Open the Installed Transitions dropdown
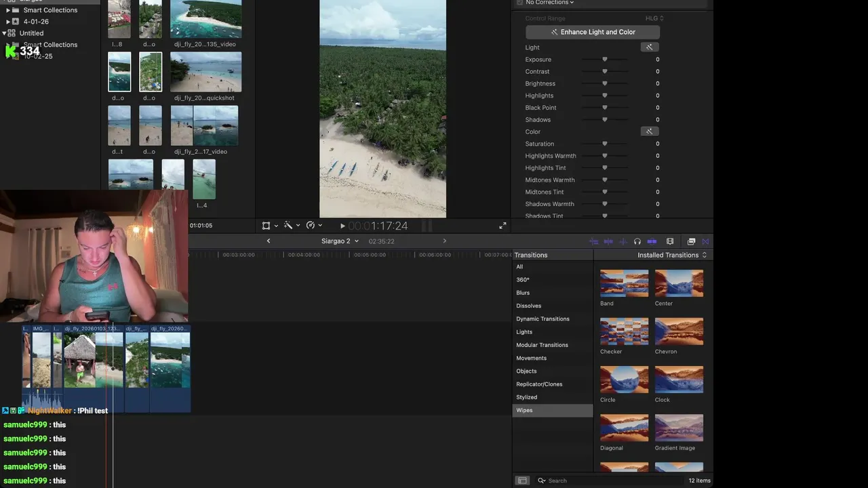 click(x=672, y=255)
